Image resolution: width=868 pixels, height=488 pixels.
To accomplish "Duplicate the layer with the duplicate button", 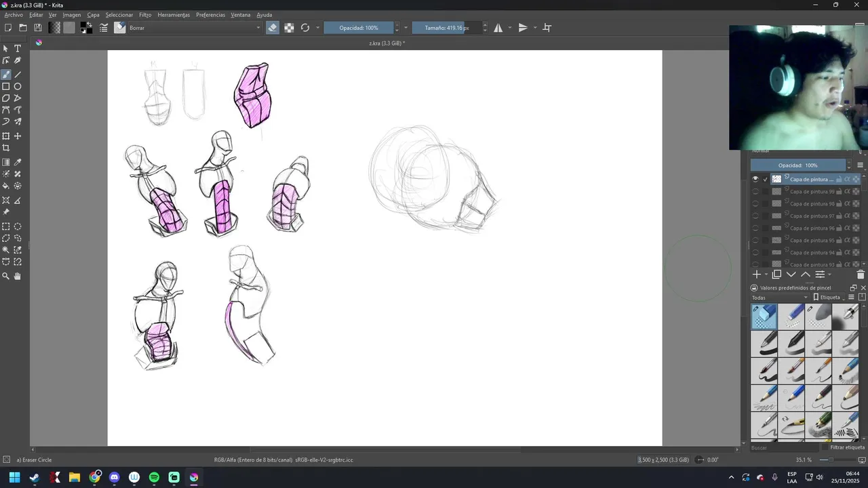I will click(777, 274).
